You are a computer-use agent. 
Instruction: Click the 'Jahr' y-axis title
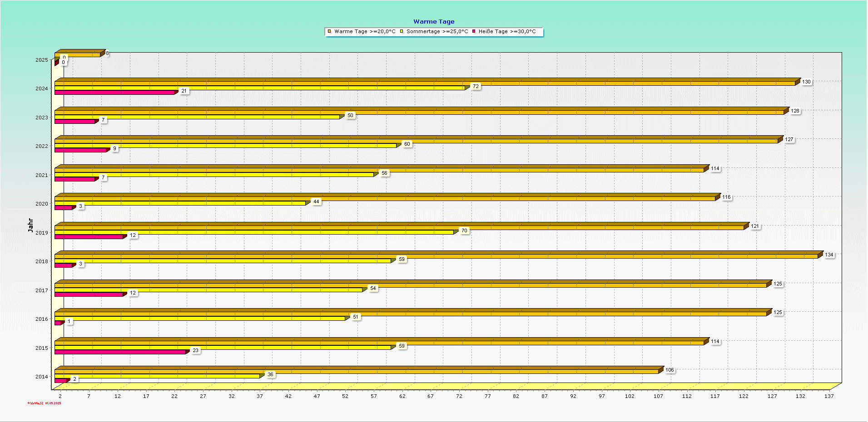pos(30,225)
